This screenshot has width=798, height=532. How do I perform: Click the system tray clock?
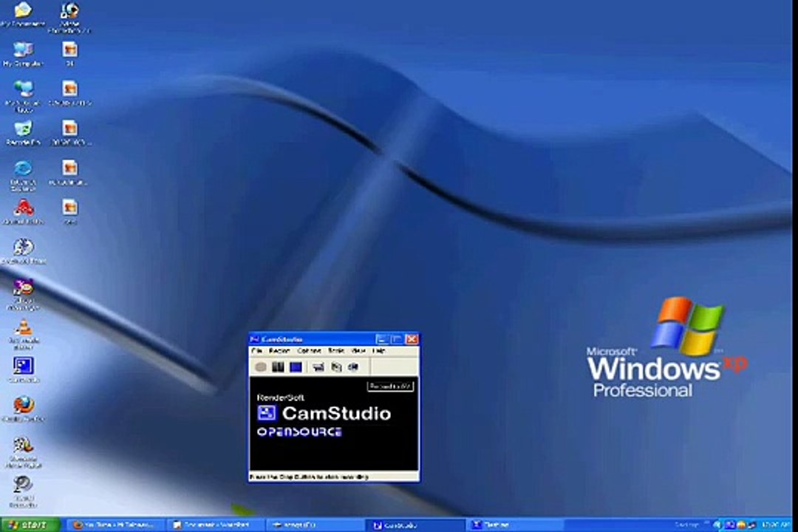776,525
